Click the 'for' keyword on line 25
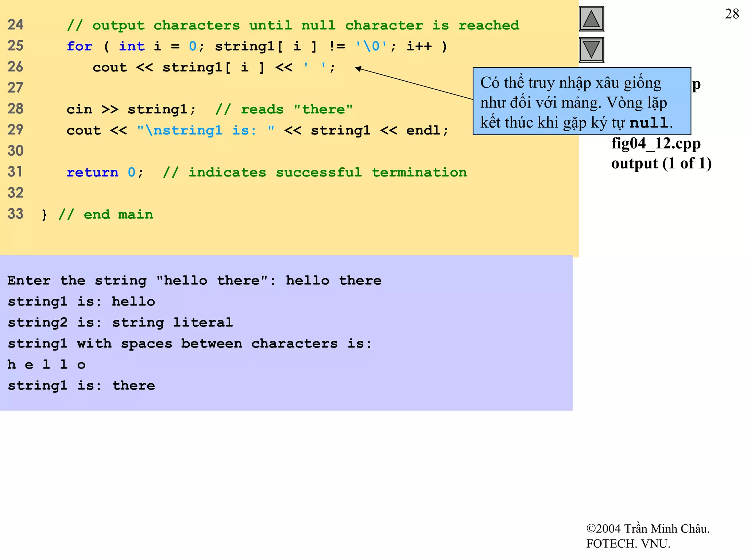This screenshot has width=747, height=560. point(79,46)
